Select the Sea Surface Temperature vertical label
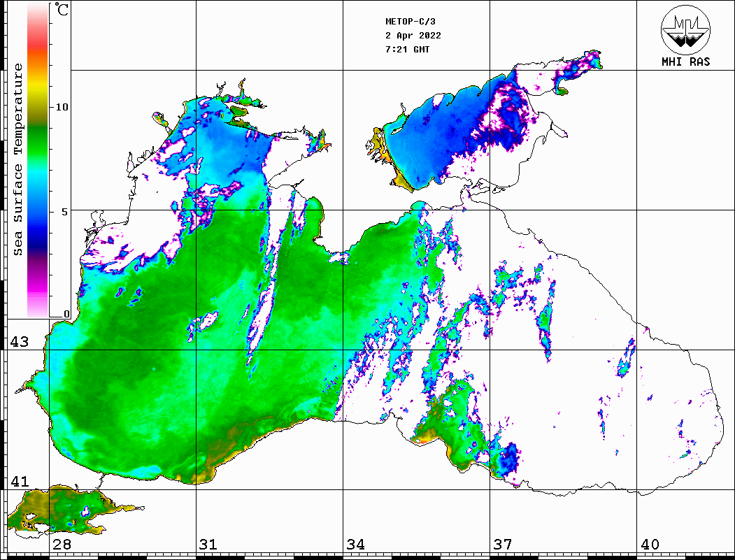 click(17, 159)
